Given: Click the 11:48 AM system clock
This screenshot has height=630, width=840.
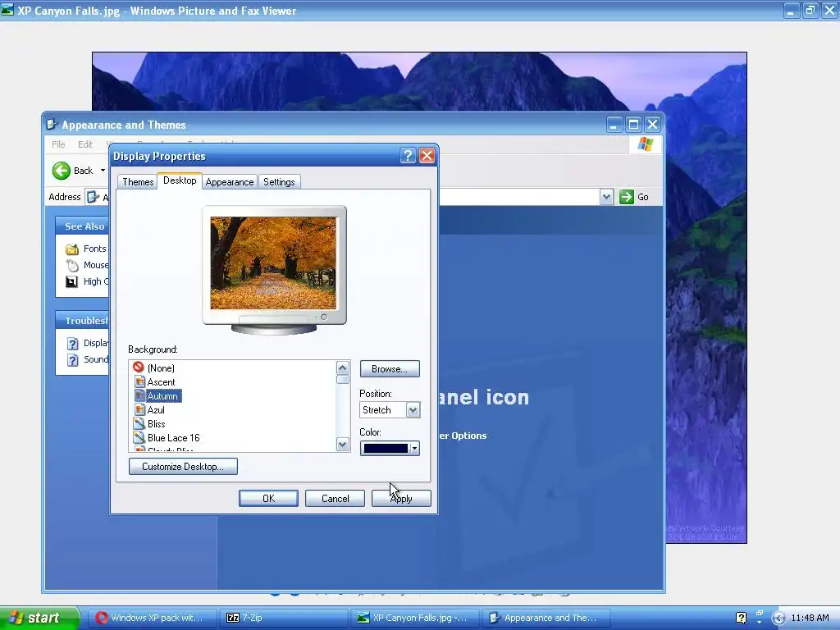Looking at the screenshot, I should [x=810, y=619].
